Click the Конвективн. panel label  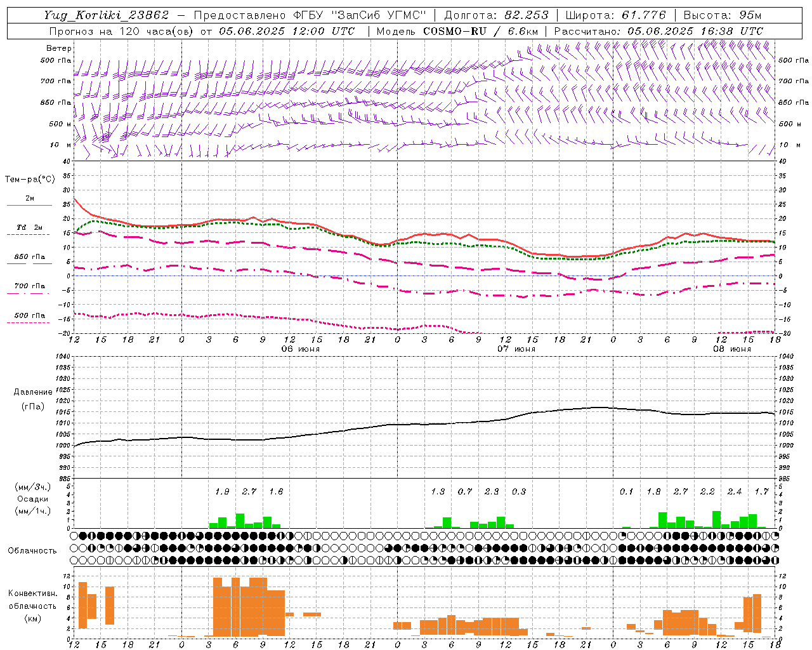[x=32, y=594]
